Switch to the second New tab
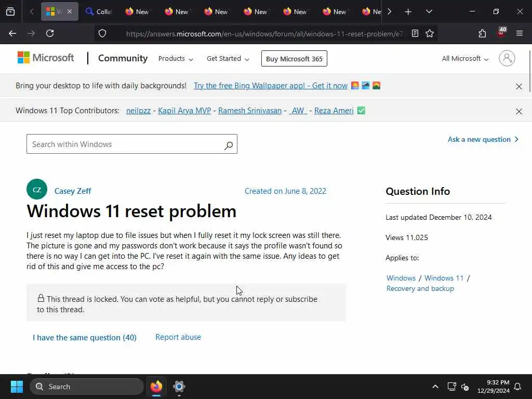This screenshot has width=532, height=399. point(177,11)
